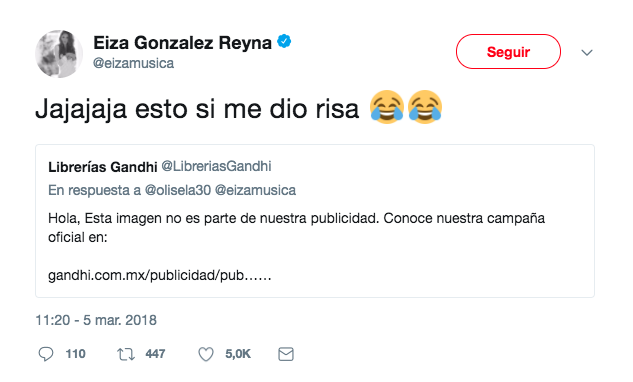Viewport: 633px width, 382px height.
Task: Click the 11:20 - 5 mar. 2018 timestamp
Action: tap(96, 320)
